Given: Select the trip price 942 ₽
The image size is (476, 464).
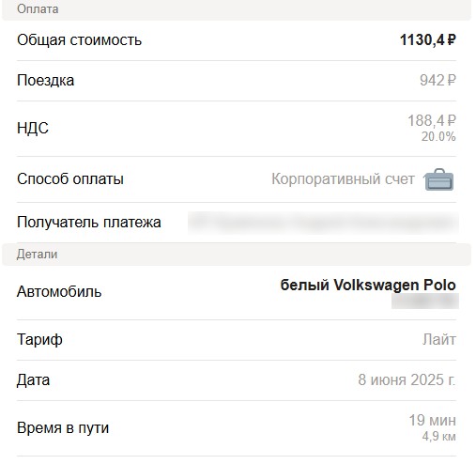Looking at the screenshot, I should pos(438,80).
